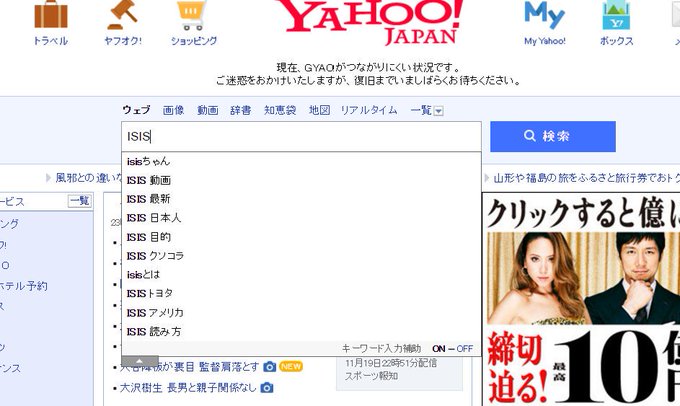Image resolution: width=680 pixels, height=406 pixels.
Task: Click the camera icon beside 大沢樹生 headline
Action: click(267, 388)
